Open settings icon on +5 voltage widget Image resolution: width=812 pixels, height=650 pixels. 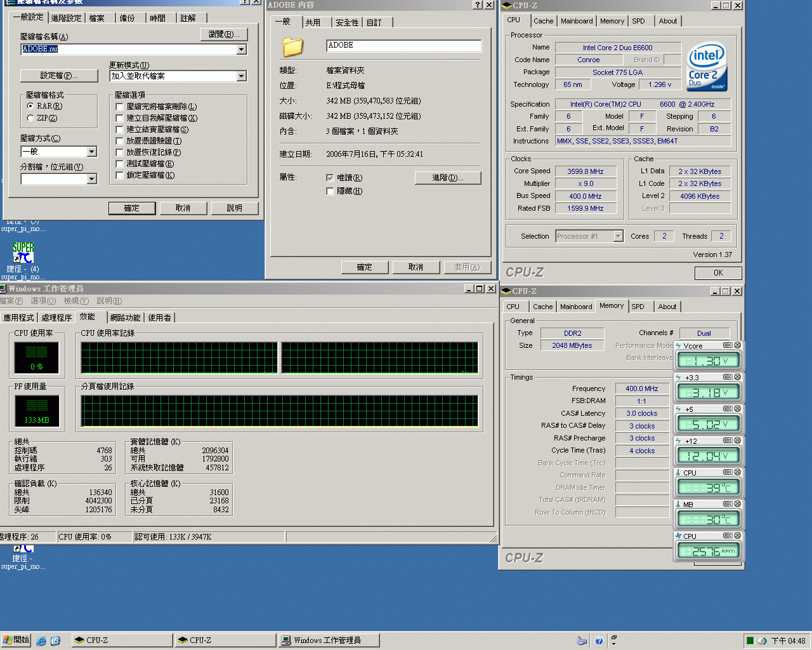[728, 409]
